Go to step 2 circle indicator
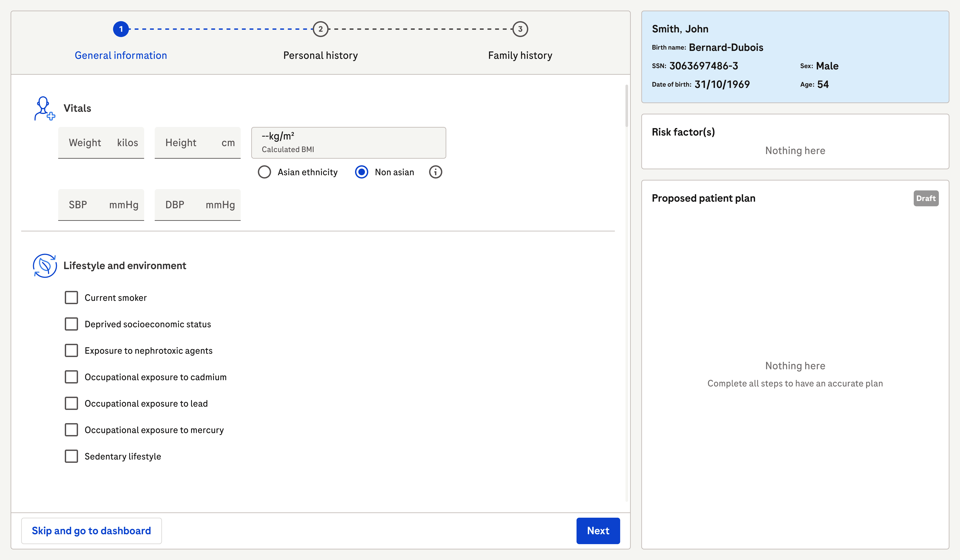Viewport: 960px width, 560px height. pyautogui.click(x=320, y=29)
